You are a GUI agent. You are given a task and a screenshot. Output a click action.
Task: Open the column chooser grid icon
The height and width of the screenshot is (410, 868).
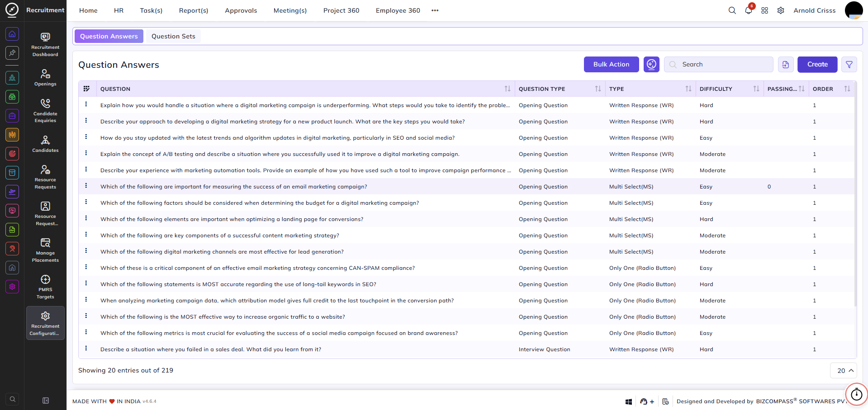[86, 89]
